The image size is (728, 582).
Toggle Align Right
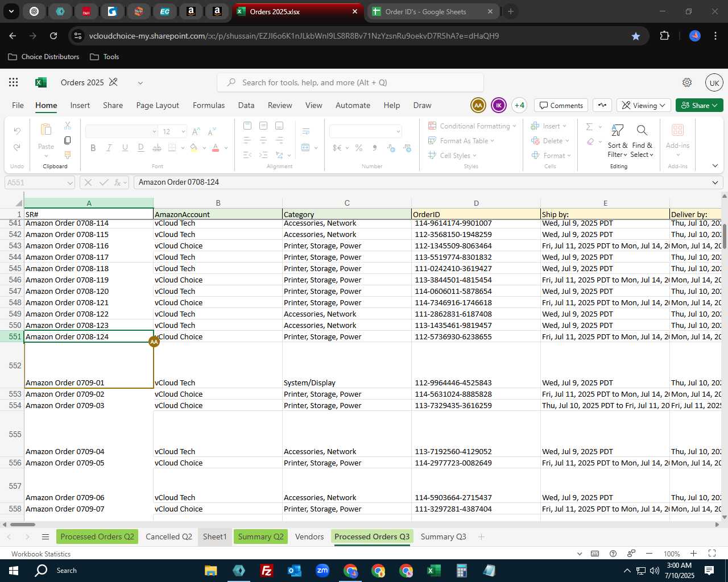pos(279,140)
